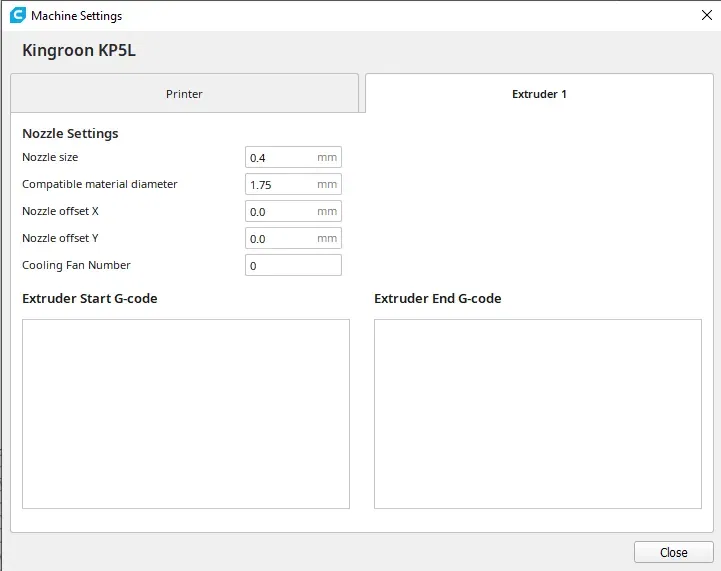Click inside Extruder End G-code box
Image resolution: width=721 pixels, height=571 pixels.
point(538,414)
